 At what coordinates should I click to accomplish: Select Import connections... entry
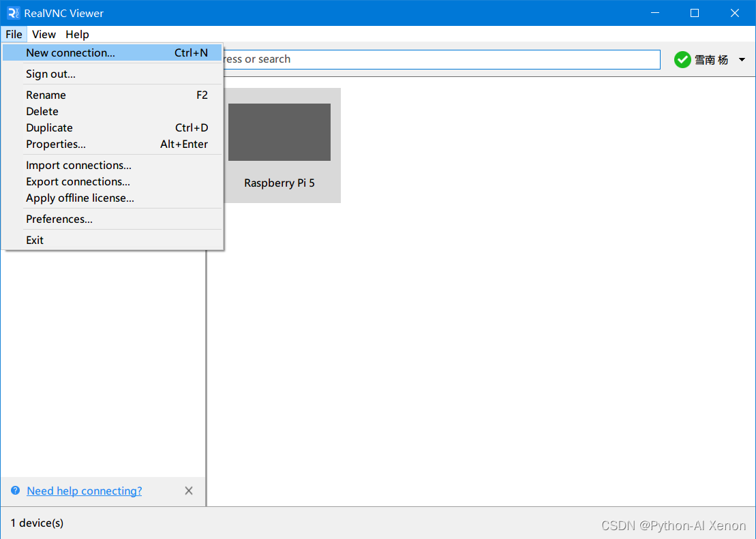(x=112, y=166)
